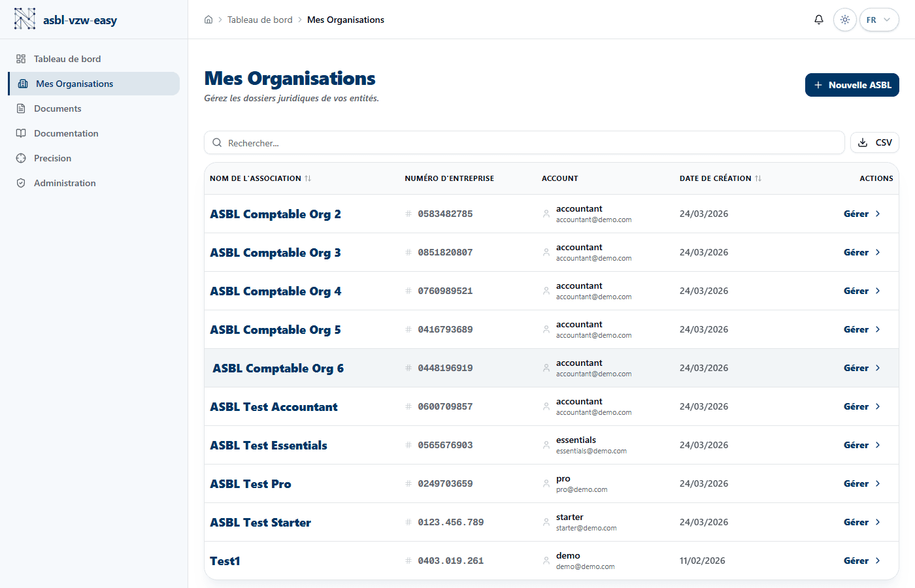This screenshot has width=915, height=588.
Task: Click into the Rechercher search field
Action: [524, 142]
